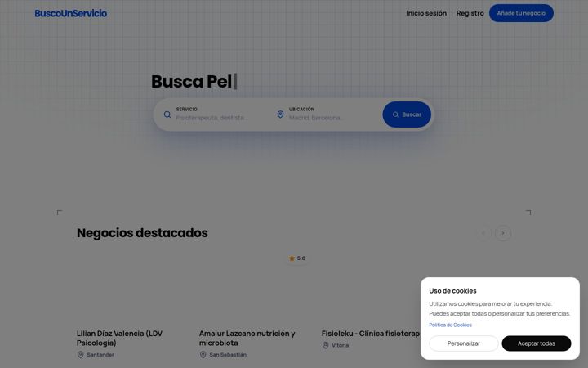Click the 5.0 star rating badge
The width and height of the screenshot is (588, 368).
297,258
